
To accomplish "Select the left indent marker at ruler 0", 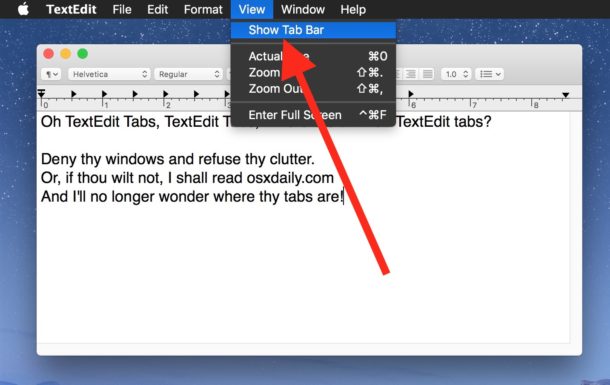I will (41, 93).
